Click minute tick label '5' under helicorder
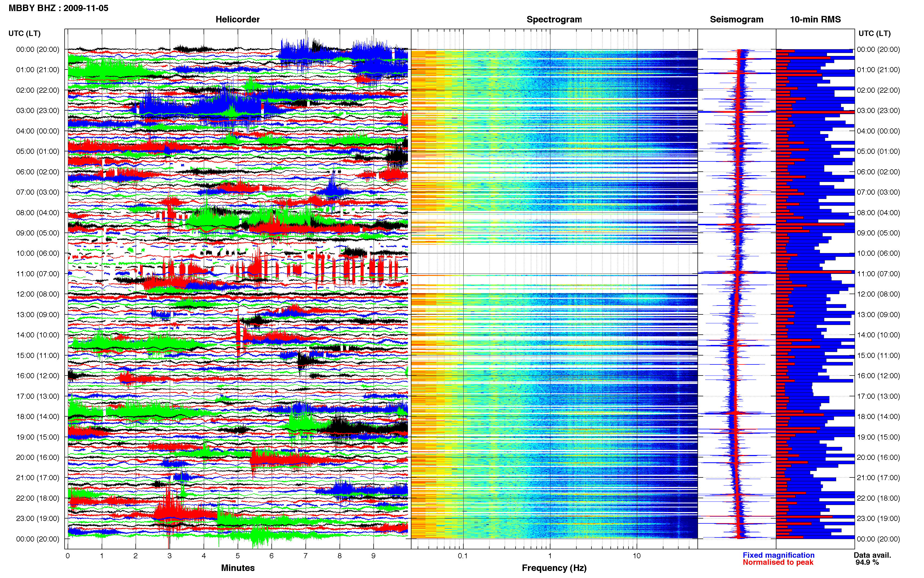 238,556
